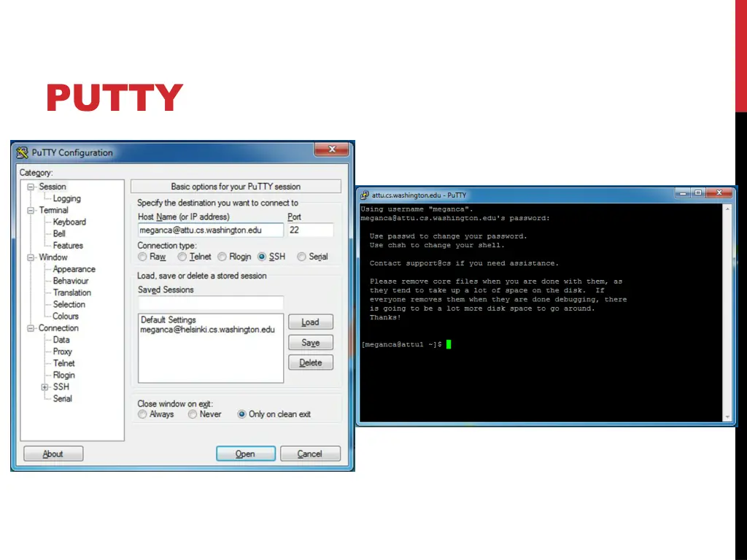Click Open to start the session
Viewport: 747px width, 560px height.
[x=245, y=454]
